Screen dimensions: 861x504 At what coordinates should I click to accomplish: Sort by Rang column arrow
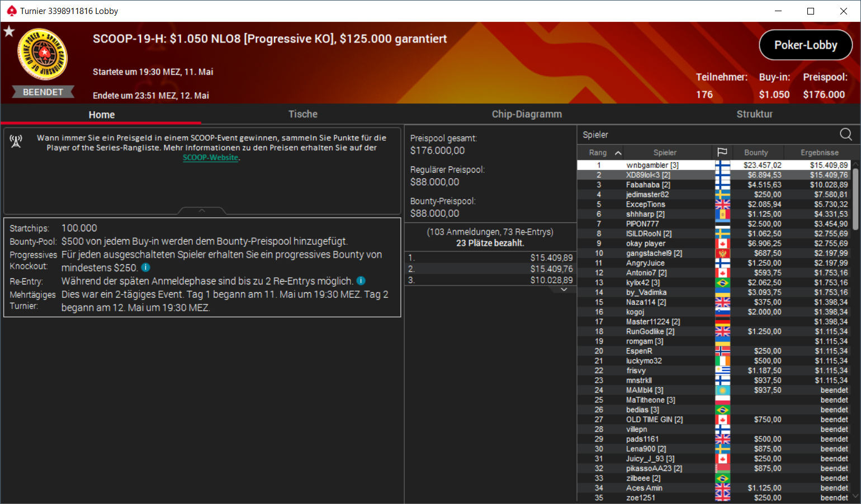coord(618,153)
